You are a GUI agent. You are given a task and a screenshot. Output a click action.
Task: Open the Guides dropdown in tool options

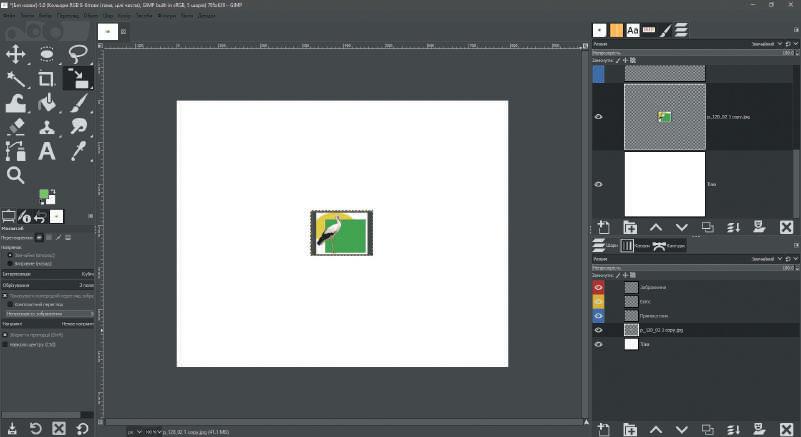coord(48,324)
